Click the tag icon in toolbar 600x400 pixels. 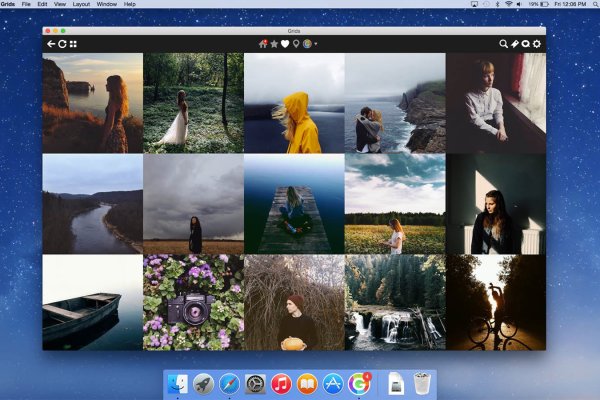tap(515, 44)
